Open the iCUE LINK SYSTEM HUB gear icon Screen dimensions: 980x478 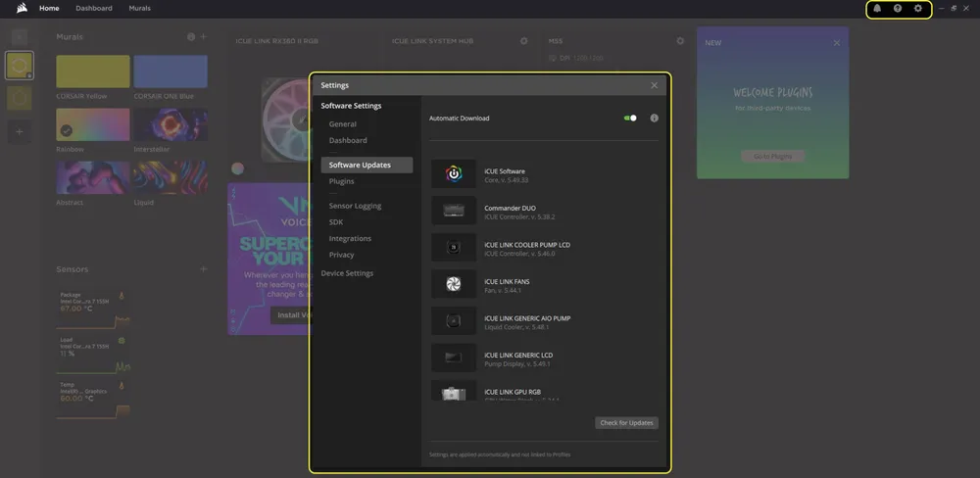[523, 41]
